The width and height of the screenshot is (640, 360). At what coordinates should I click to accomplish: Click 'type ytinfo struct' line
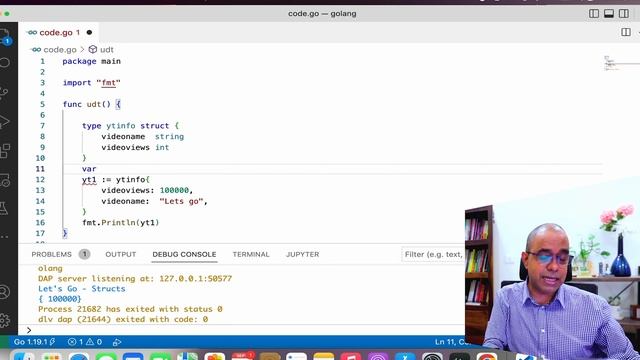click(126, 126)
